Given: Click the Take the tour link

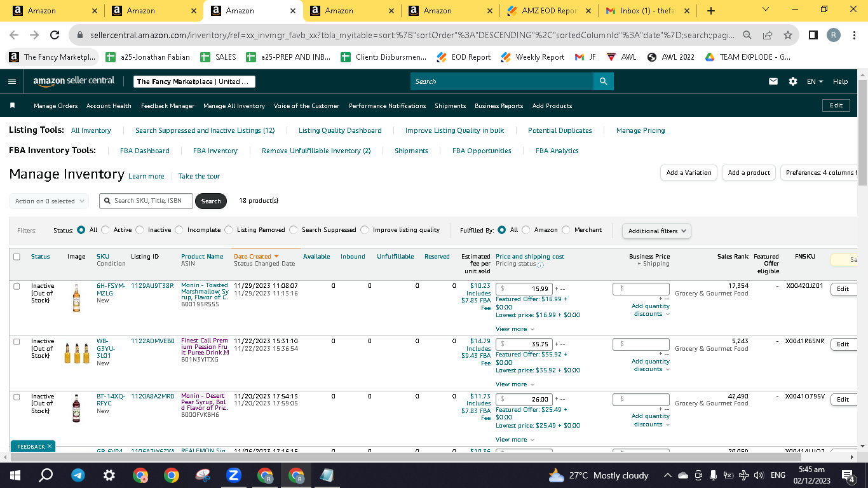Looking at the screenshot, I should pos(199,176).
